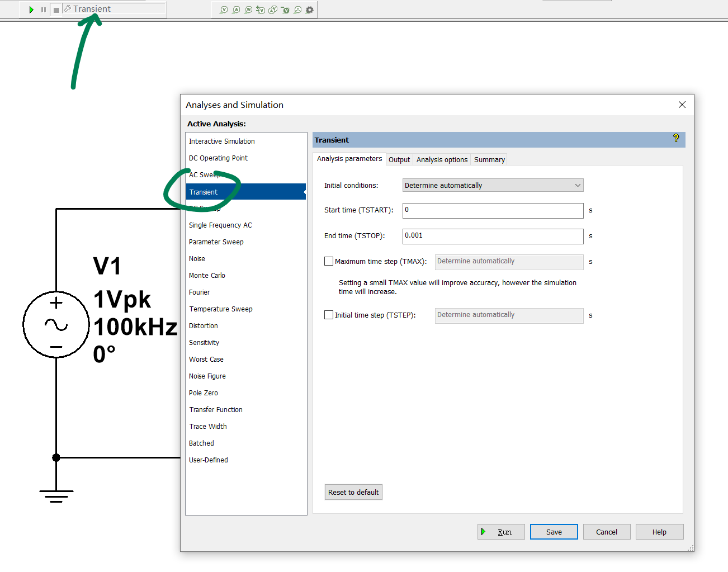Select the Differential voltage probe
Screen dimensions: 728x572
pos(261,10)
